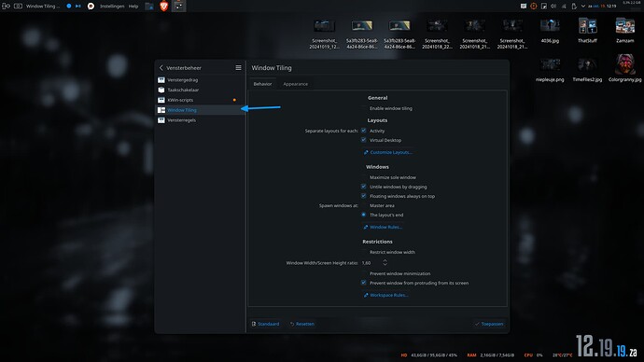Open Window Rules link
Image resolution: width=644 pixels, height=362 pixels.
(383, 227)
